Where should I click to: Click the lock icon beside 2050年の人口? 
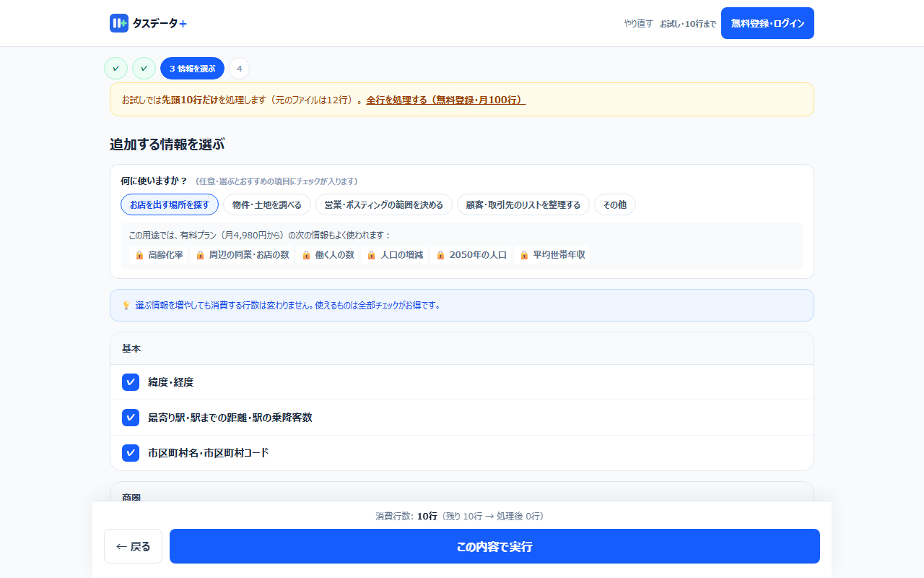click(440, 255)
